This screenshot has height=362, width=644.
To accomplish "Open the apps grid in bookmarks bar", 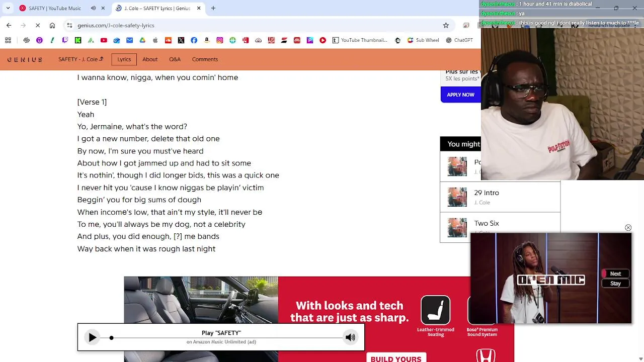I will tap(8, 40).
